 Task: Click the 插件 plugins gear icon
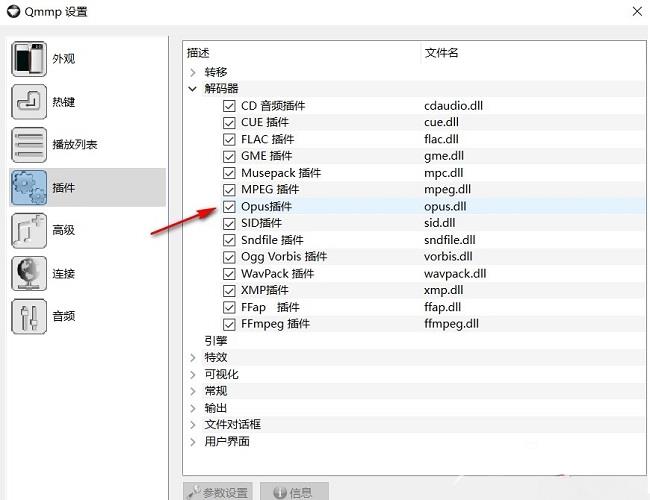click(29, 188)
